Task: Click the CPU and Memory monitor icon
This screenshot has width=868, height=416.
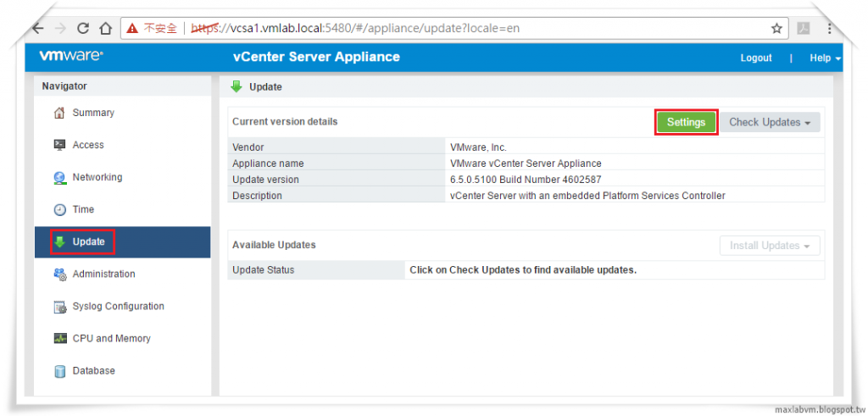Action: click(x=60, y=339)
